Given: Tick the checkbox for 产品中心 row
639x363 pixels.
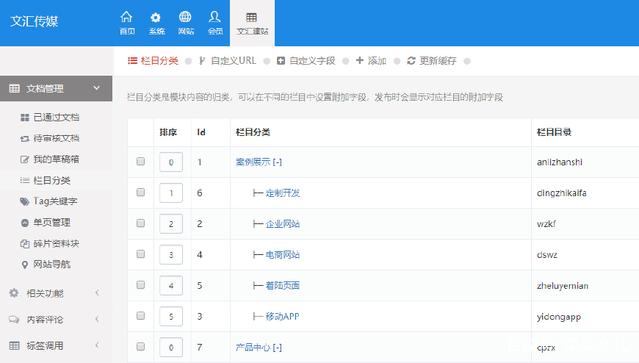Looking at the screenshot, I should coord(141,346).
